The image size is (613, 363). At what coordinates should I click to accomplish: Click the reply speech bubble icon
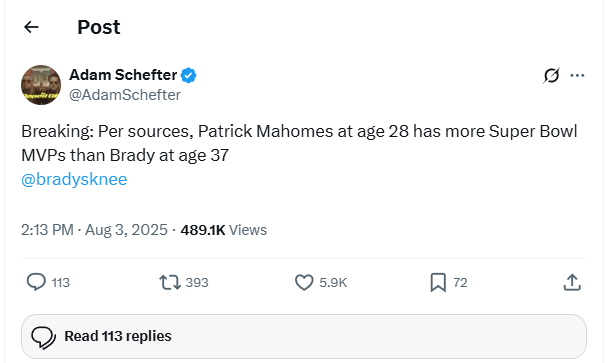(36, 282)
